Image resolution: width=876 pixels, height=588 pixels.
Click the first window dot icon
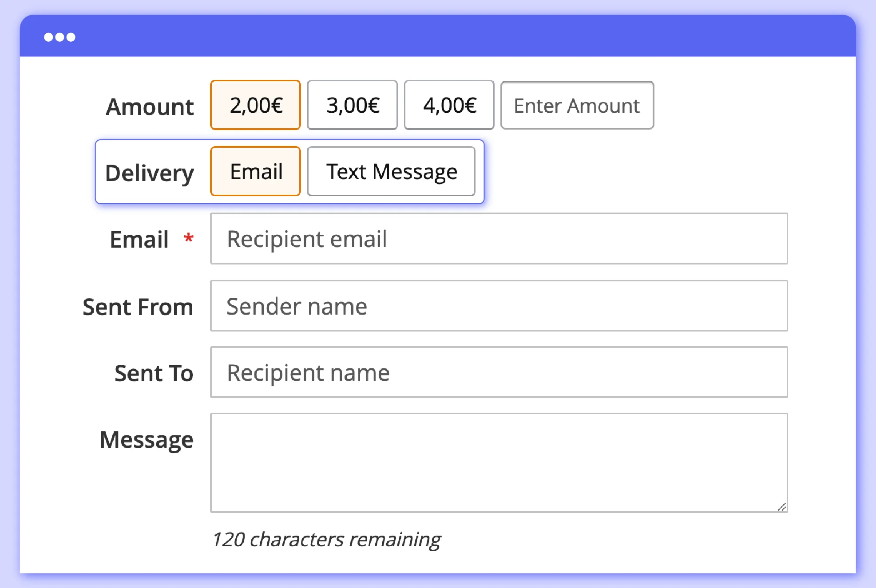49,37
